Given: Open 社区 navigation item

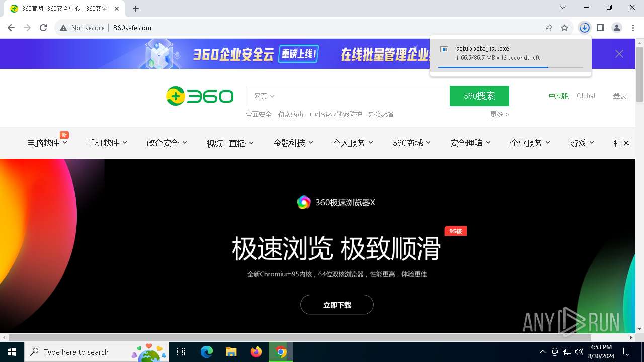Looking at the screenshot, I should [x=622, y=143].
